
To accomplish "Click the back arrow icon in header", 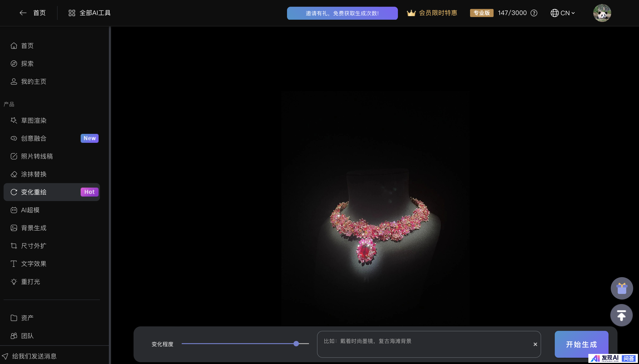I will 23,13.
